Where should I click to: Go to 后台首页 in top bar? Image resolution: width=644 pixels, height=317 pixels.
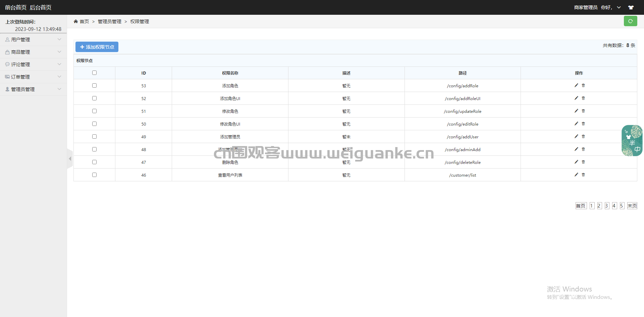[x=41, y=7]
